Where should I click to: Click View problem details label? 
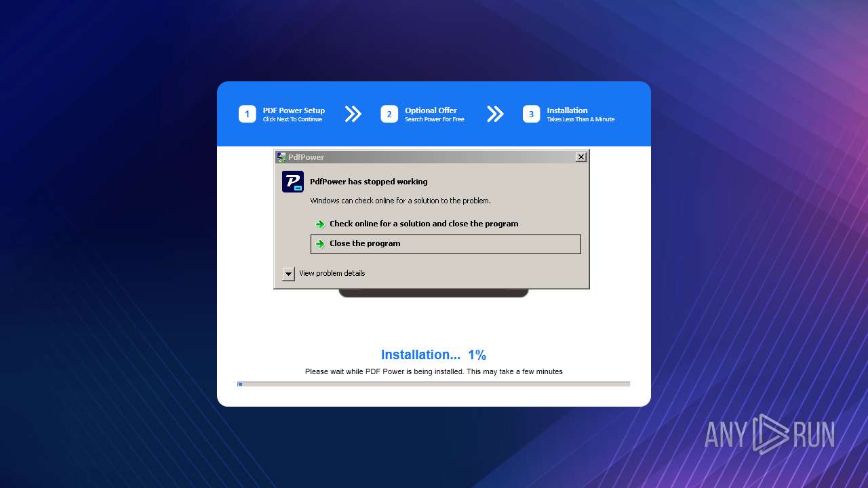coord(332,273)
